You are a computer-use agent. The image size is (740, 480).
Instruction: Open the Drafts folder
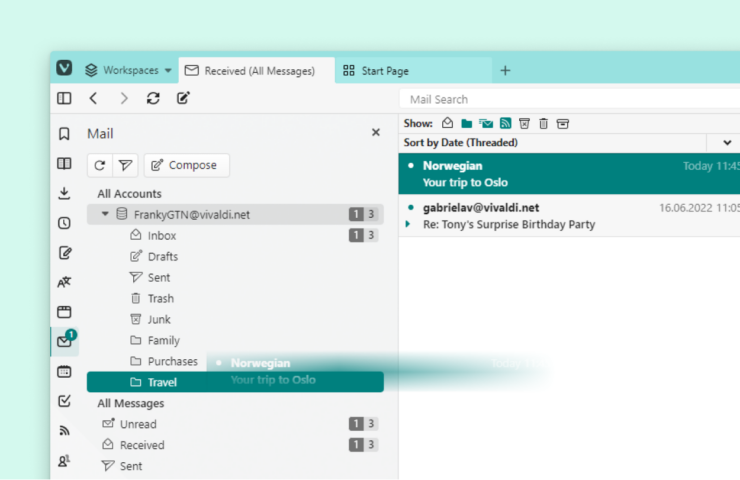click(235, 256)
